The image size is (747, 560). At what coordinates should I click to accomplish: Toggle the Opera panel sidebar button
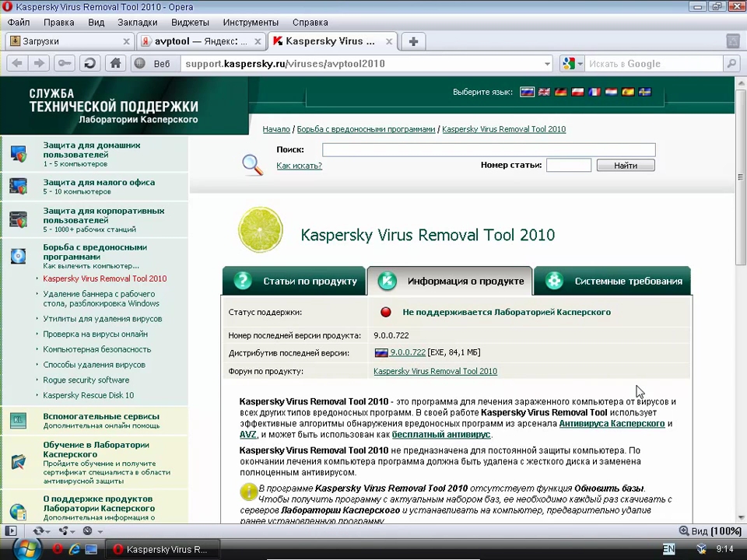coord(10,531)
